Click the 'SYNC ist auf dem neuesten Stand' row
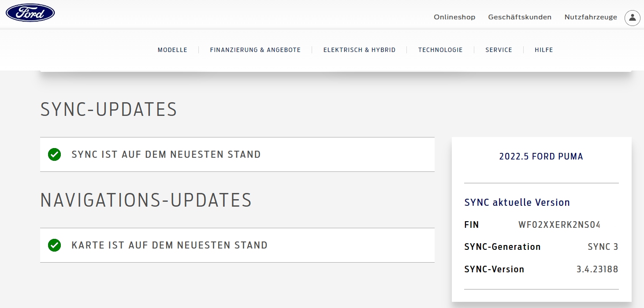Screen dimensions: 644x308 click(237, 155)
